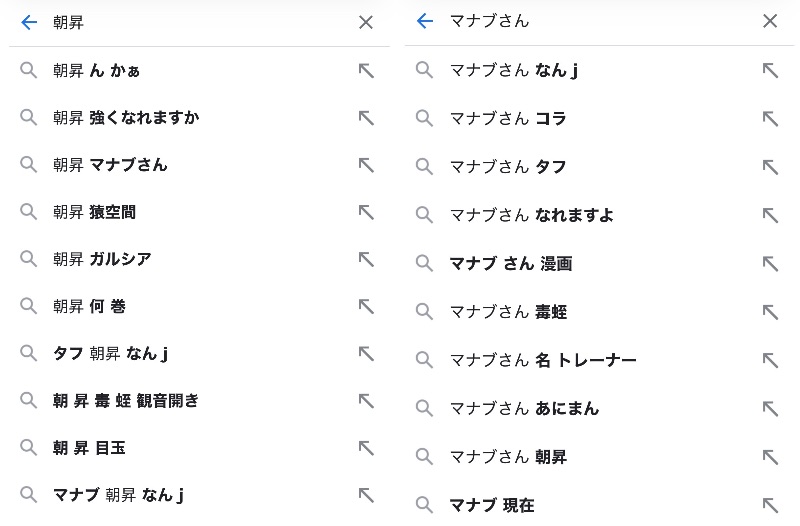
Task: Select the suggestion マナブさん なれますよ
Action: pos(532,215)
